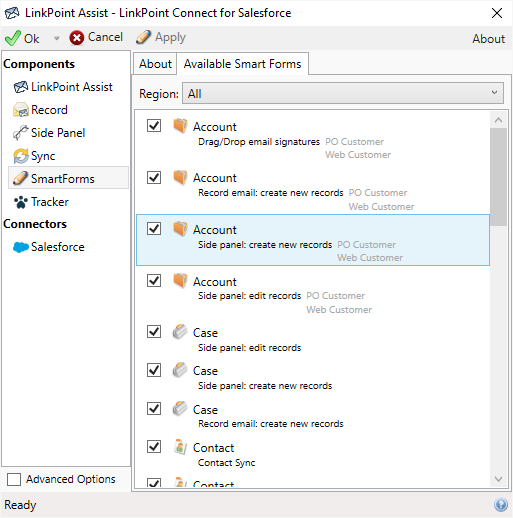The image size is (513, 518).
Task: Click the LinkPoint Assist title bar icon
Action: point(12,13)
